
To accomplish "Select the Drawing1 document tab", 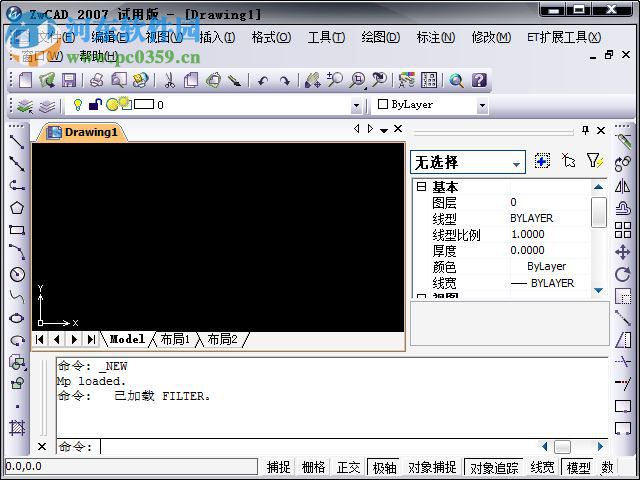I will coord(82,132).
